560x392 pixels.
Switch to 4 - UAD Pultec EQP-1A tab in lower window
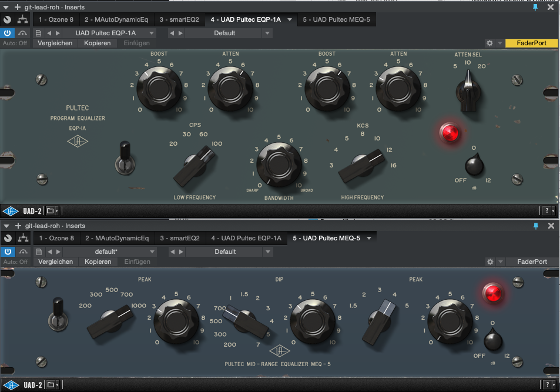tap(246, 238)
